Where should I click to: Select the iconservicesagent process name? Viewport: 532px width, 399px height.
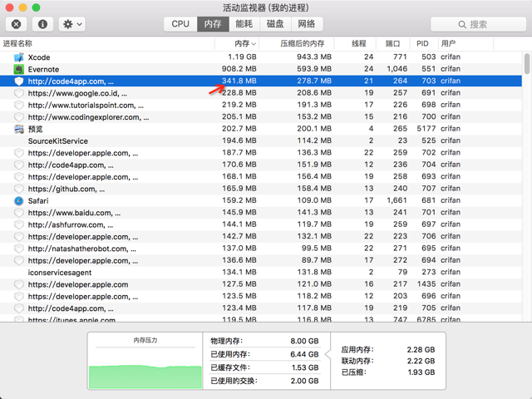pyautogui.click(x=60, y=273)
